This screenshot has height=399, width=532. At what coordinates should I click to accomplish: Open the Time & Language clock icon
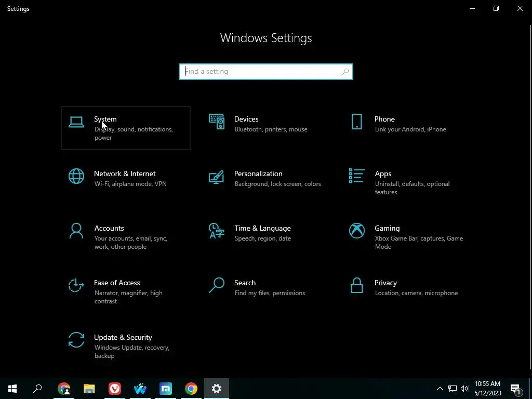217,231
